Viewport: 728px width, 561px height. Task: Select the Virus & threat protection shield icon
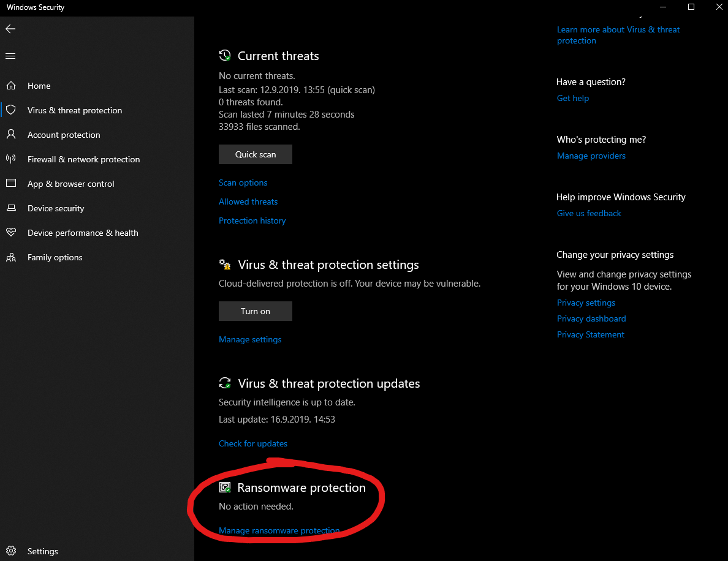pos(11,110)
